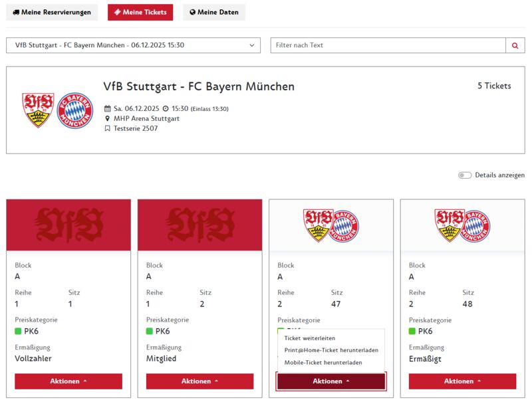This screenshot has width=532, height=402.
Task: Expand Aktionen for the Vollzahler ticket
Action: click(68, 381)
